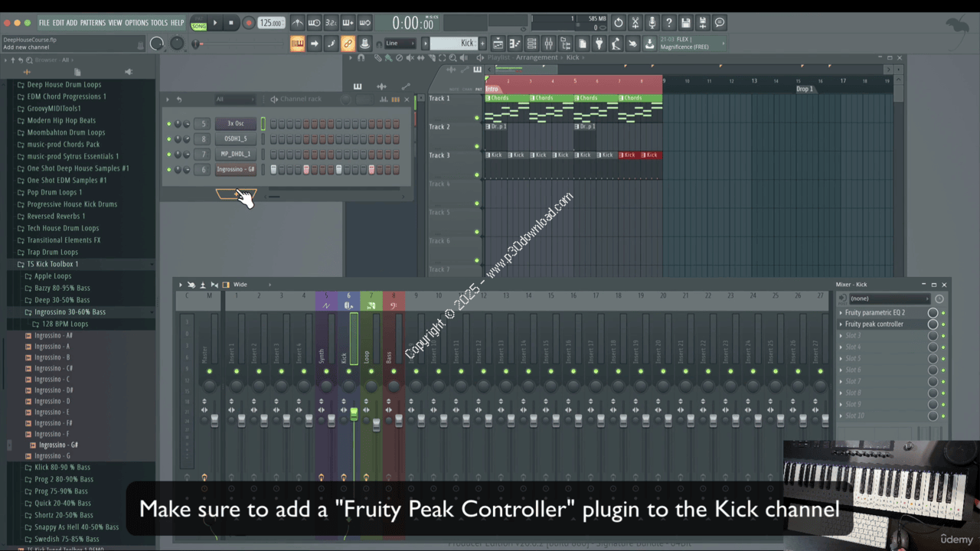Open the Browser view icon in toolbar
Image resolution: width=980 pixels, height=551 pixels.
(x=565, y=44)
